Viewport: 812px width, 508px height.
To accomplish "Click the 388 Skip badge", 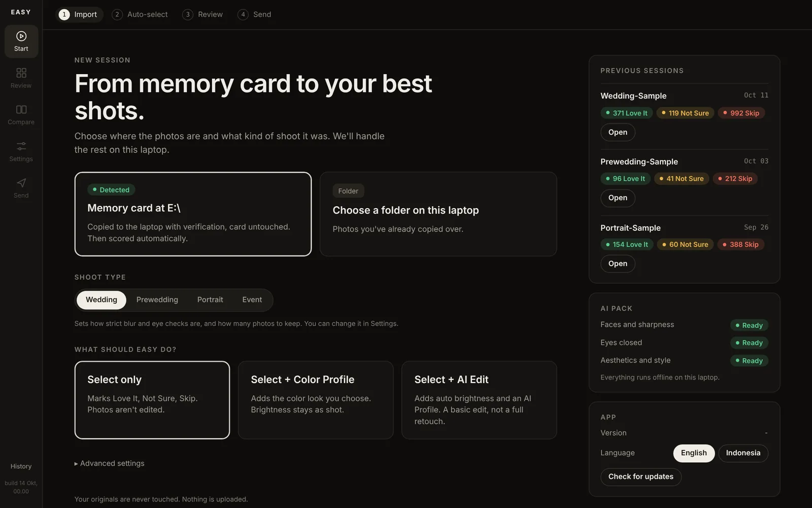I will tap(741, 244).
